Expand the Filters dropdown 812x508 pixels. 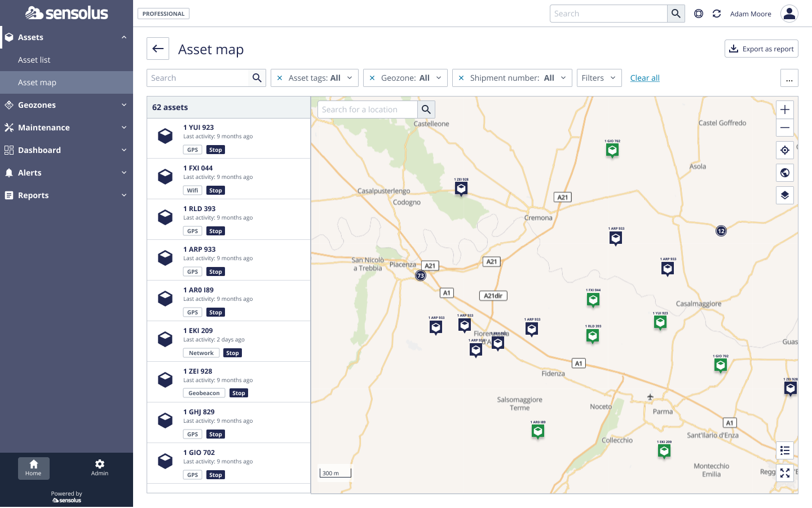[599, 78]
